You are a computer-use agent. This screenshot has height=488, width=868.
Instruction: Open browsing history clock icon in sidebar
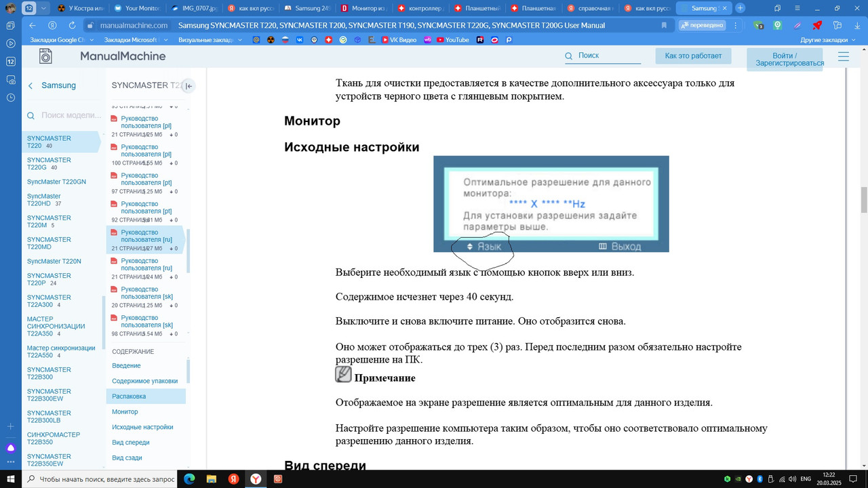tap(9, 97)
